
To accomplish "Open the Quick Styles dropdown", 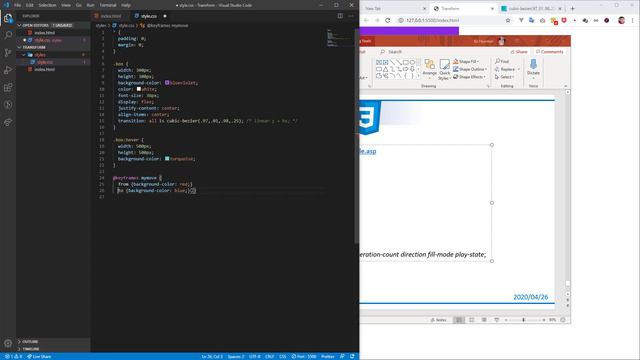I will tap(444, 69).
